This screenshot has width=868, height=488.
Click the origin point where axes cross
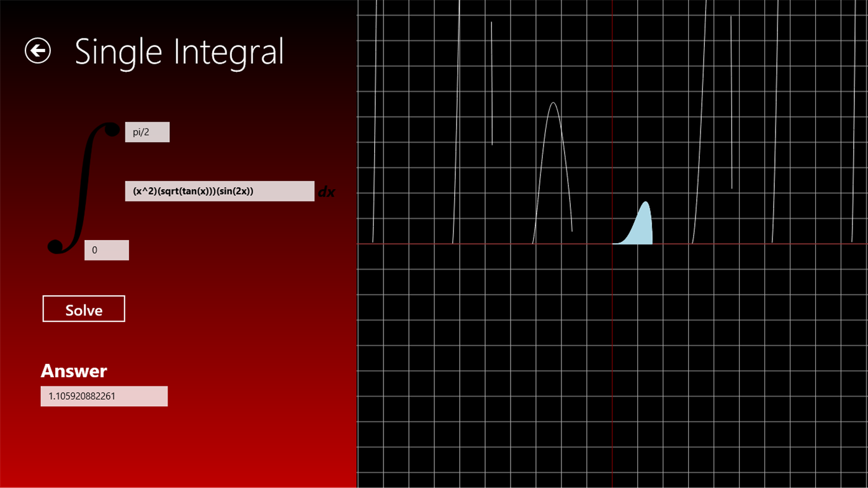pos(612,244)
